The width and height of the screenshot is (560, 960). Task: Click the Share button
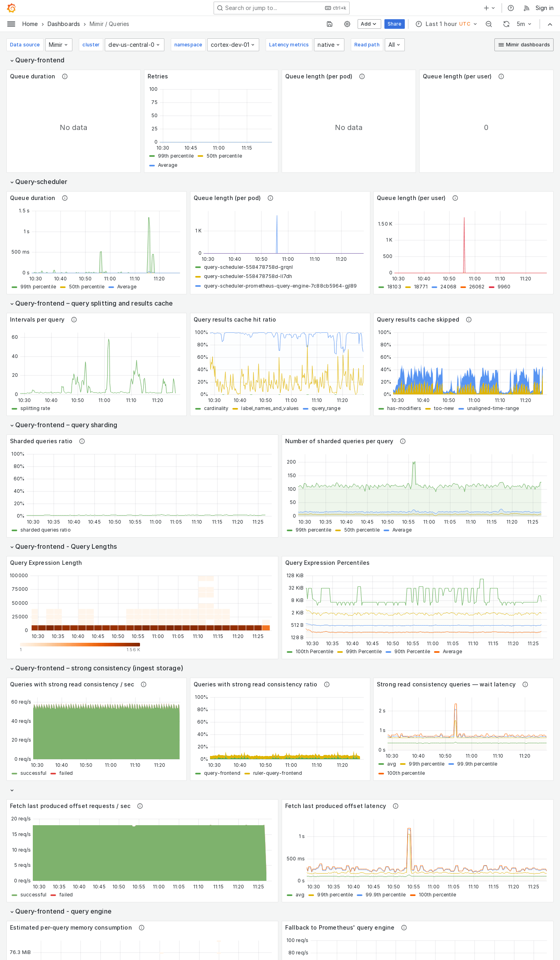point(394,24)
